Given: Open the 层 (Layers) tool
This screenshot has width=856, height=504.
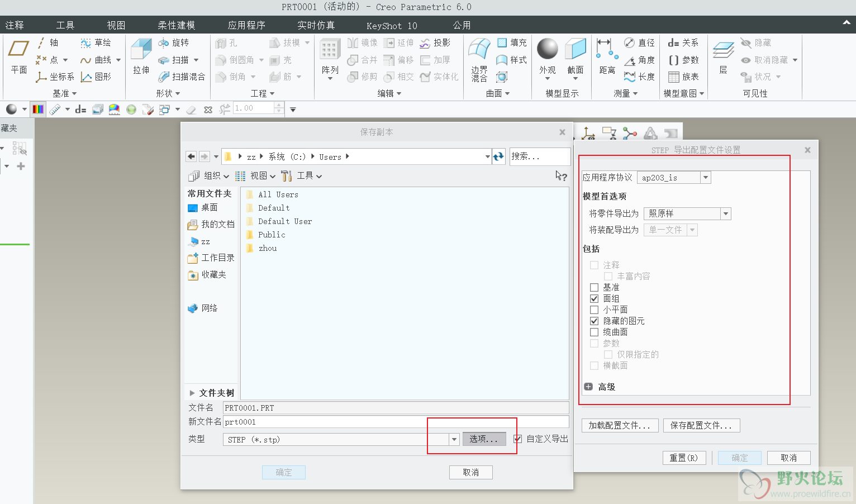Looking at the screenshot, I should 723,57.
